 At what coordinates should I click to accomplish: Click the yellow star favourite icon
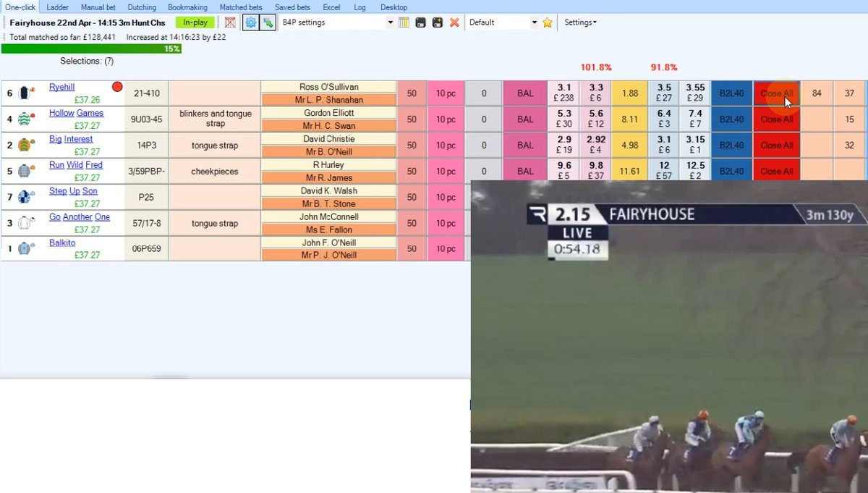(x=548, y=22)
